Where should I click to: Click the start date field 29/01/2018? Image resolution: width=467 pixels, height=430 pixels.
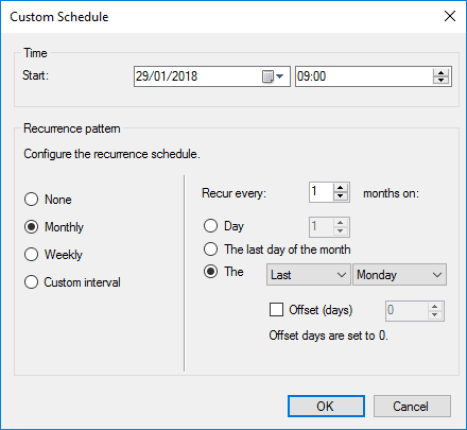point(212,77)
